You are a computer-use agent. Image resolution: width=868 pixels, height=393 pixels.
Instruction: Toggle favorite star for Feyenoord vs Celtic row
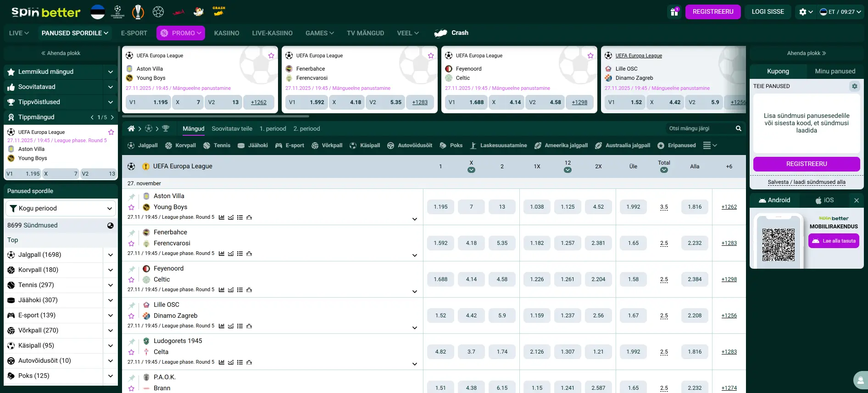(132, 280)
